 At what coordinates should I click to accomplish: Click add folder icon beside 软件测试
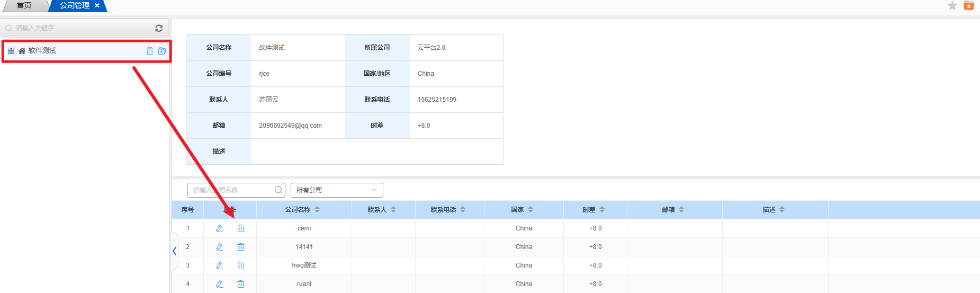coord(162,51)
